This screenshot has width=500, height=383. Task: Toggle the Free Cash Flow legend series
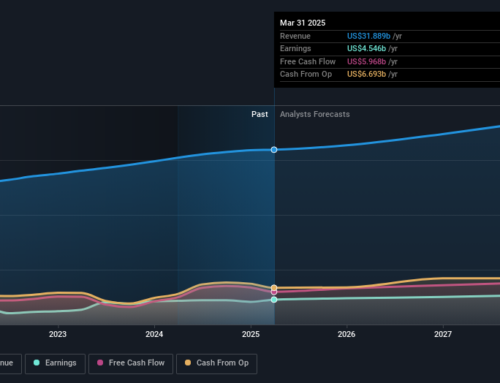(x=131, y=363)
